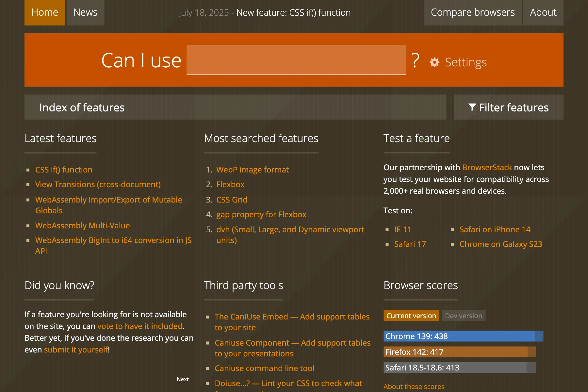This screenshot has height=392, width=588.
Task: Open View Transitions (cross-document) feature
Action: (x=98, y=184)
